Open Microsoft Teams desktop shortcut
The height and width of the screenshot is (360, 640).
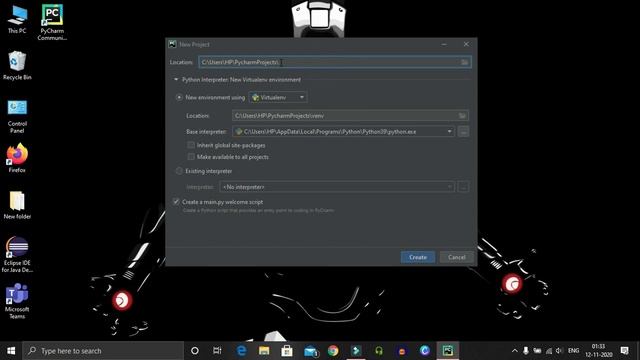tap(17, 301)
